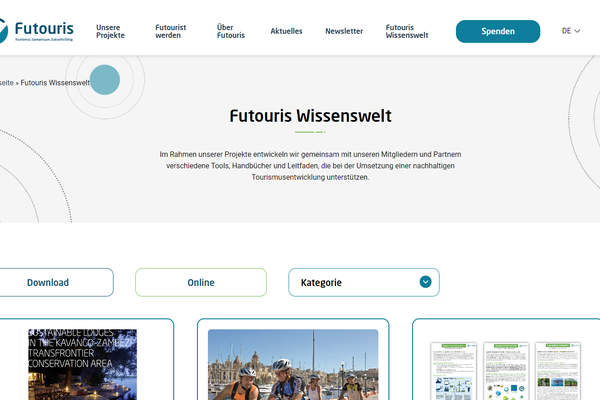Open the Futouris logo homepage link
Image resolution: width=600 pixels, height=400 pixels.
click(x=36, y=30)
